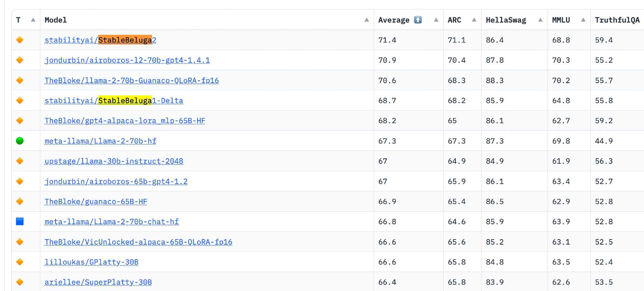Sort table using the ARC column arrow
The image size is (644, 291).
[x=474, y=20]
